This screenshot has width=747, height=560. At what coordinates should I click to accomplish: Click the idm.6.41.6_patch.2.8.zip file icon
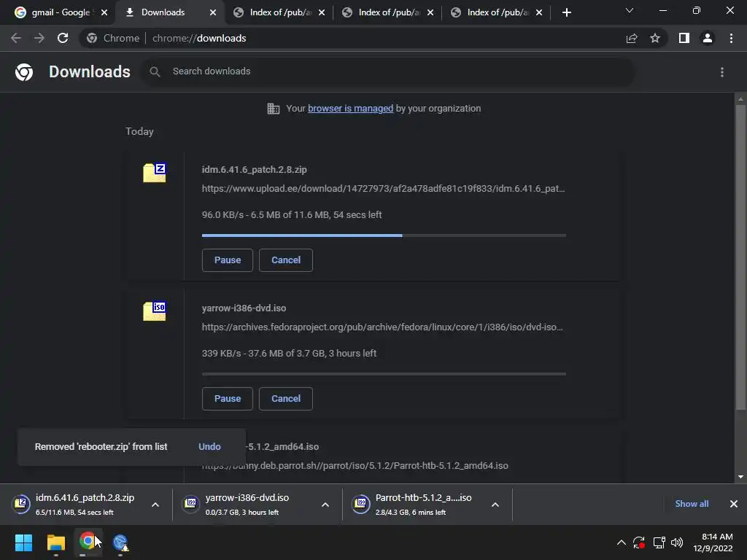tap(155, 172)
